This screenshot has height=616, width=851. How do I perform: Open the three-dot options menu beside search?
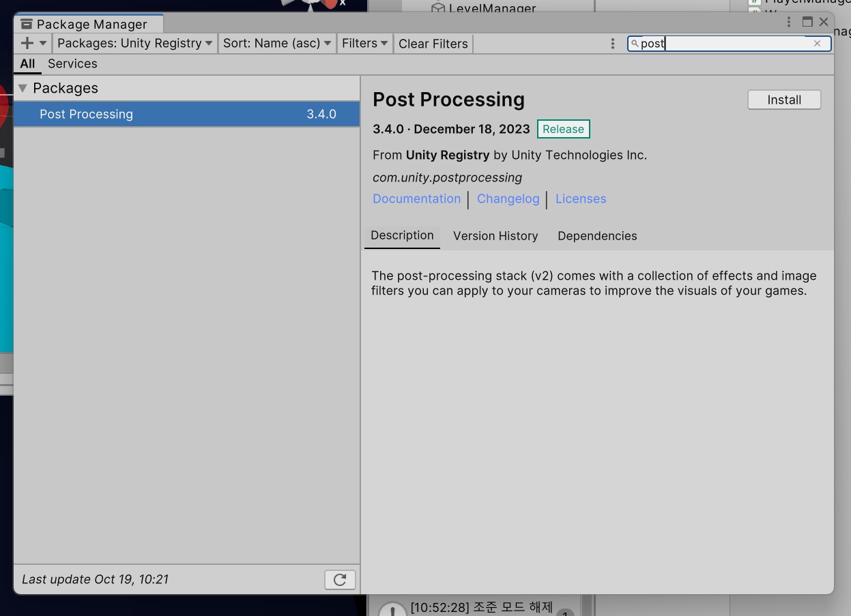pos(613,44)
